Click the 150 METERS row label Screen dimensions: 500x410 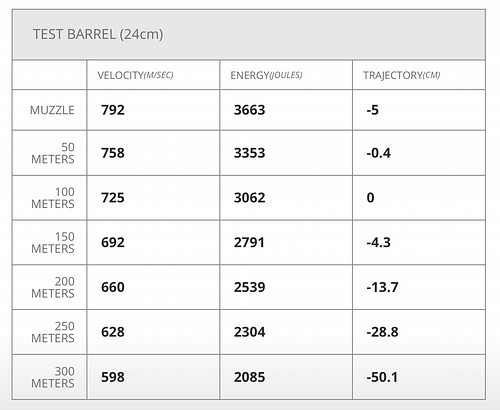(x=53, y=243)
